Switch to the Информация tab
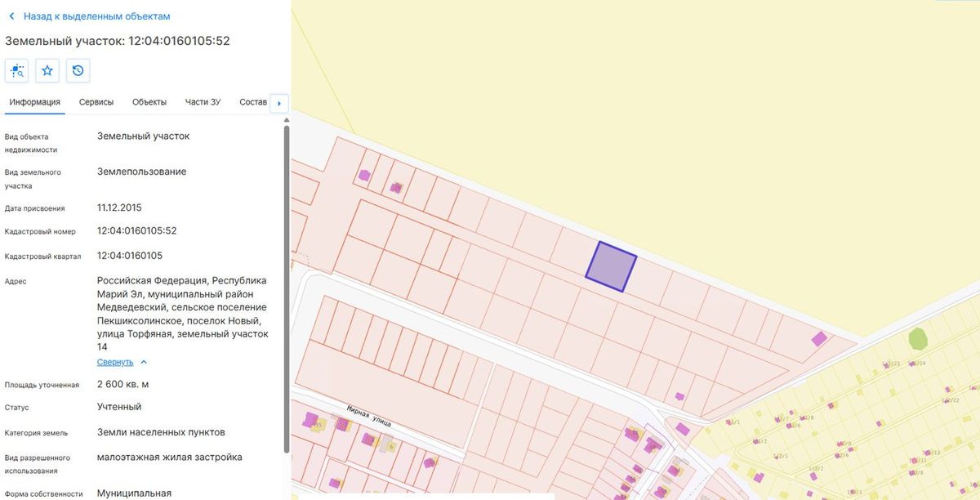980x500 pixels. (x=35, y=102)
